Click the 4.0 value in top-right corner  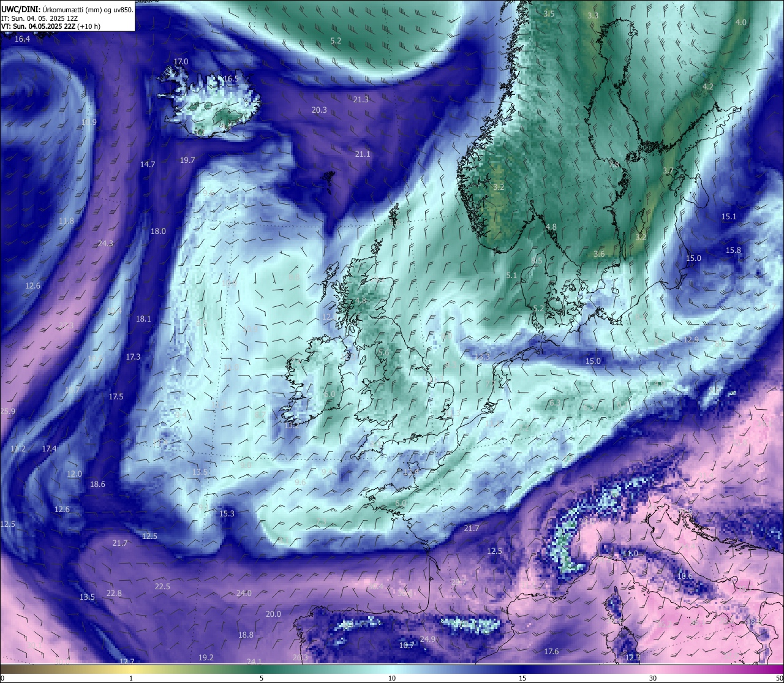click(x=741, y=23)
